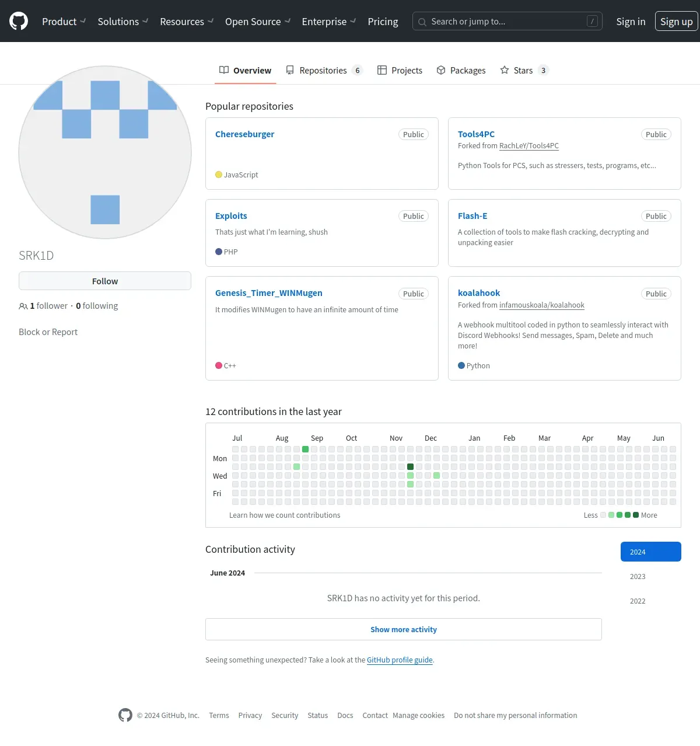The width and height of the screenshot is (700, 746).
Task: Switch to the Packages tab
Action: pyautogui.click(x=461, y=70)
